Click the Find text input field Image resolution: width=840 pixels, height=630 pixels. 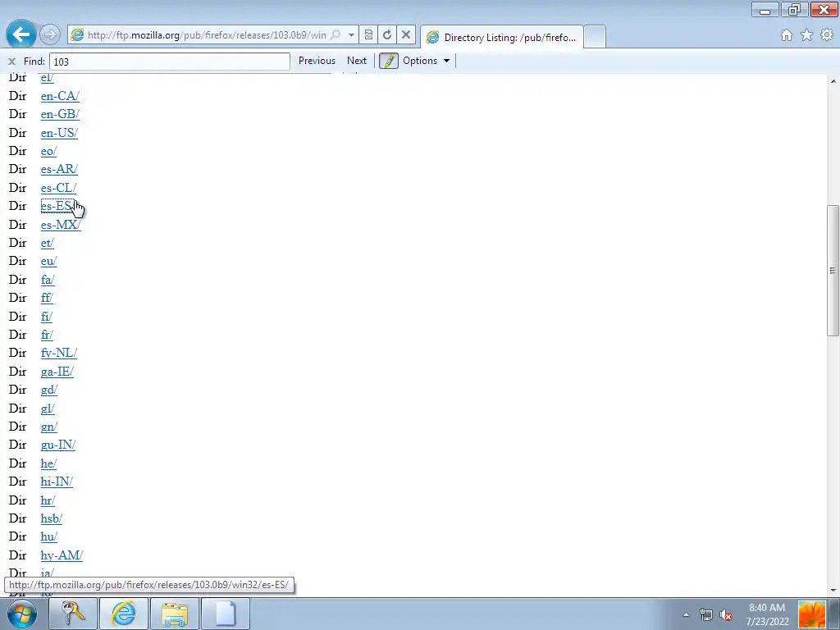point(169,62)
